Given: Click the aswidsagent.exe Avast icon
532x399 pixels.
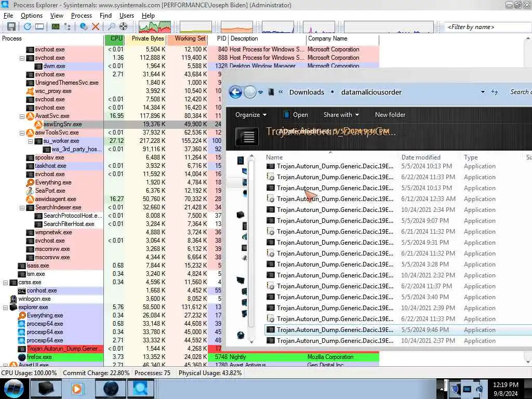Looking at the screenshot, I should [30, 199].
